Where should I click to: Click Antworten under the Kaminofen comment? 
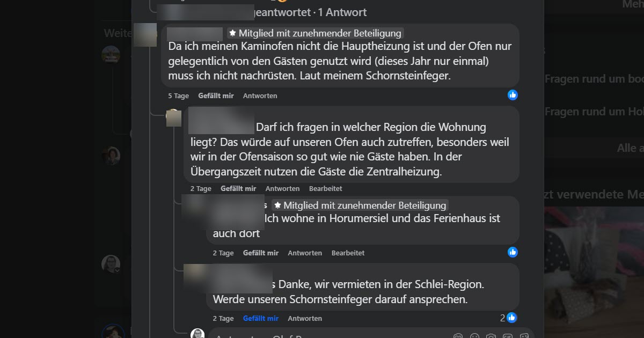click(260, 95)
